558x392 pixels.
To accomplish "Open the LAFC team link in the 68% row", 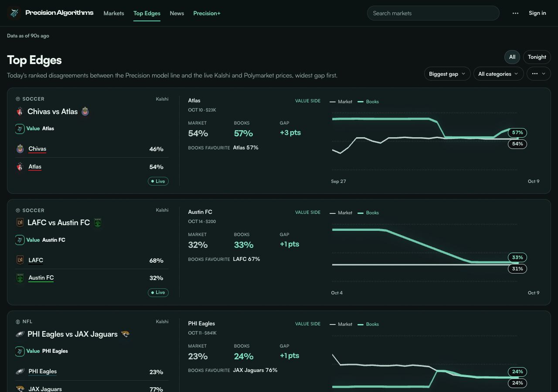I will click(x=36, y=260).
